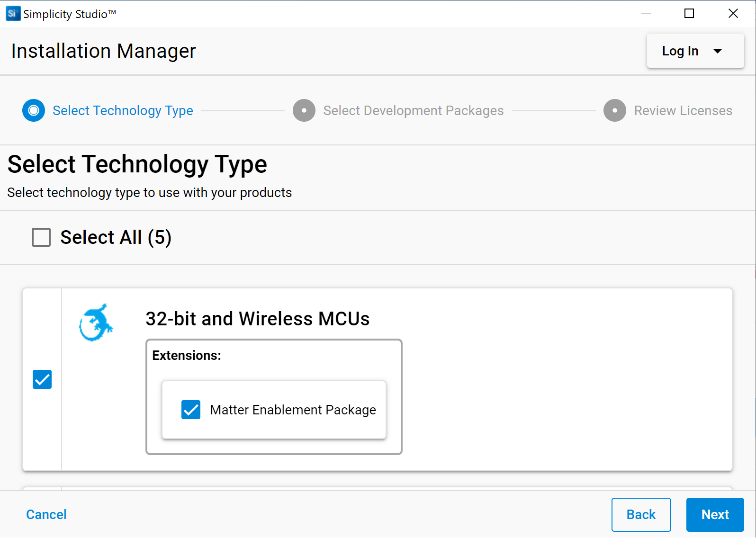
Task: Go to Select Development Packages step label
Action: coord(414,111)
